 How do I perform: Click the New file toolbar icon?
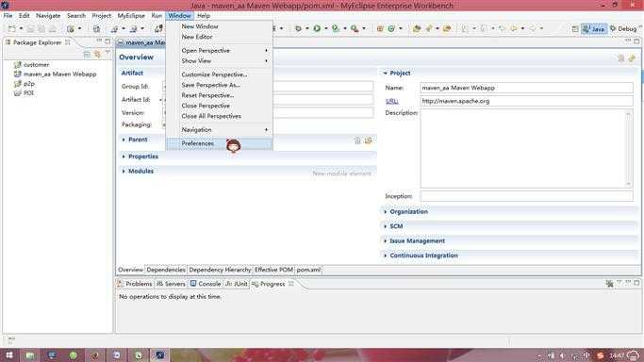[x=12, y=28]
